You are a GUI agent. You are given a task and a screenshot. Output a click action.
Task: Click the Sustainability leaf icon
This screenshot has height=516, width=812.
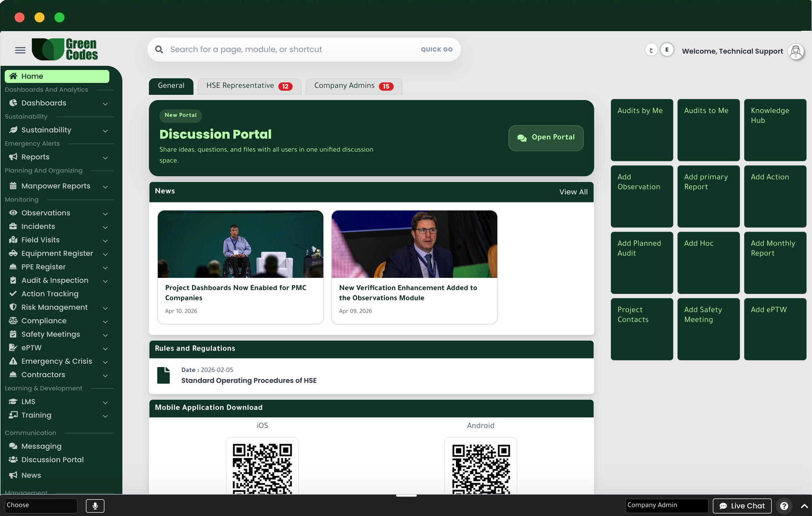(x=13, y=129)
